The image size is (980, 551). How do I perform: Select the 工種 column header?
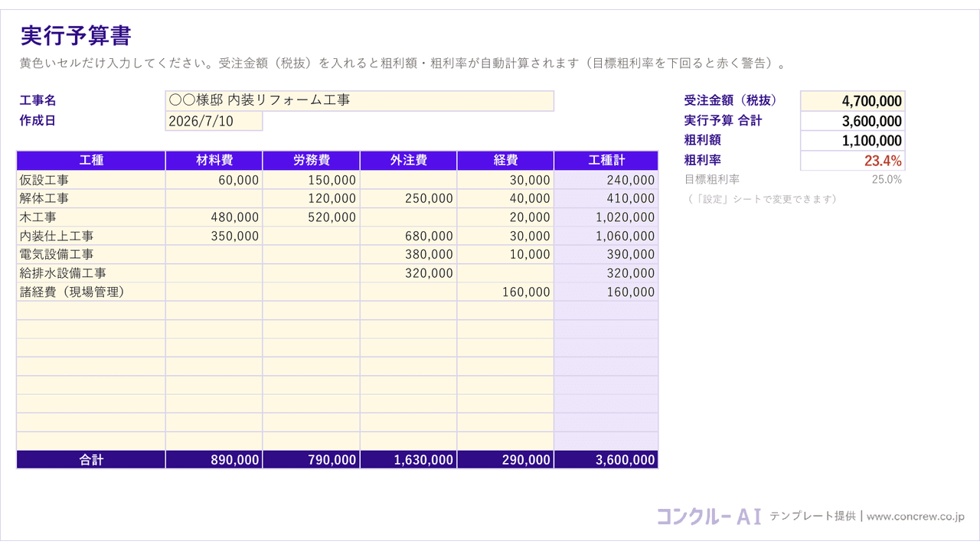[91, 161]
